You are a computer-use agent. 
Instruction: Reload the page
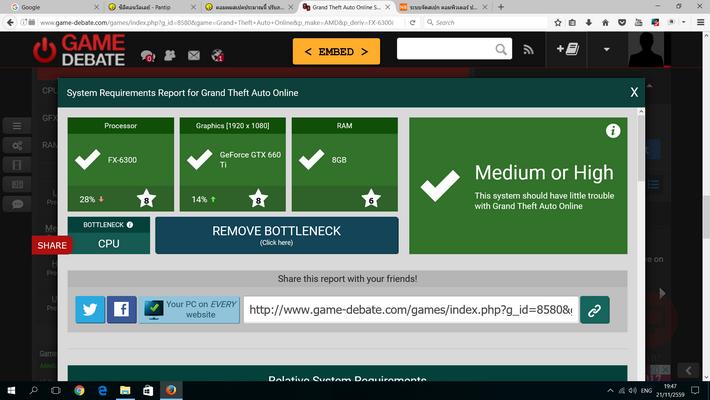tap(413, 22)
